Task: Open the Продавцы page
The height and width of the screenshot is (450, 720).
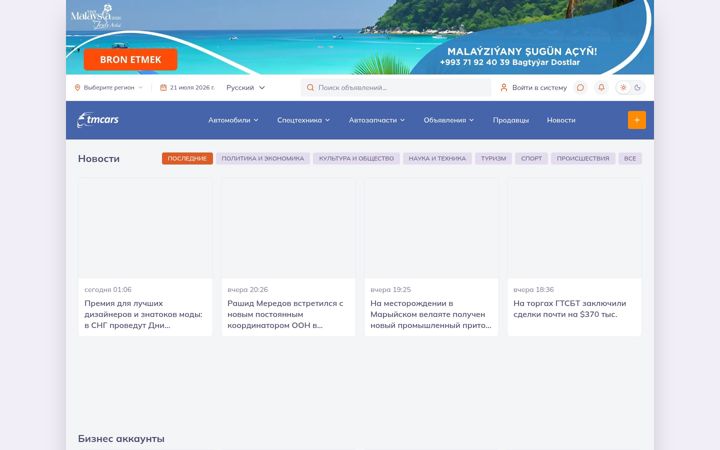Action: tap(511, 120)
